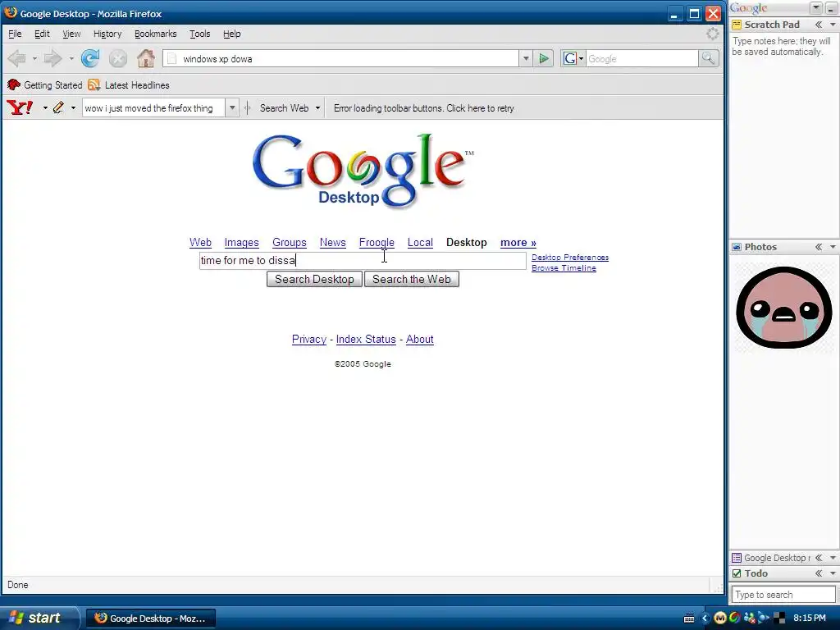Click the Scratch Pad yellow note icon
The height and width of the screenshot is (630, 840).
(737, 25)
